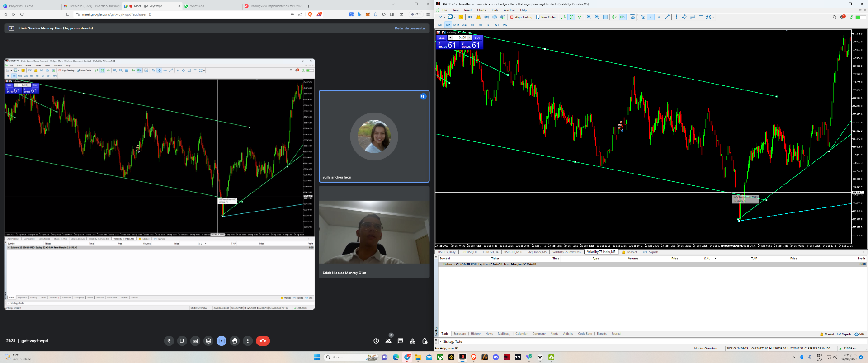Image resolution: width=868 pixels, height=363 pixels.
Task: Toggle chart auto-scroll
Action: pyautogui.click(x=614, y=17)
